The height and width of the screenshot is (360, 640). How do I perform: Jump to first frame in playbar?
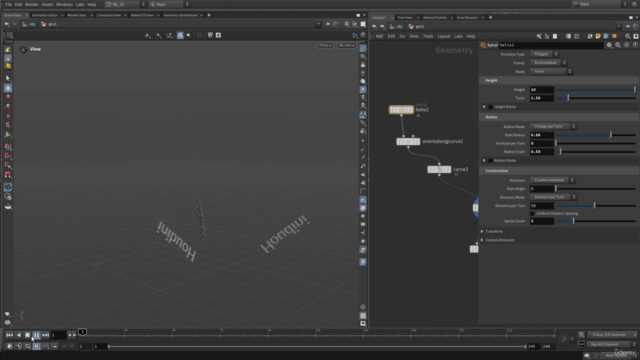9,335
